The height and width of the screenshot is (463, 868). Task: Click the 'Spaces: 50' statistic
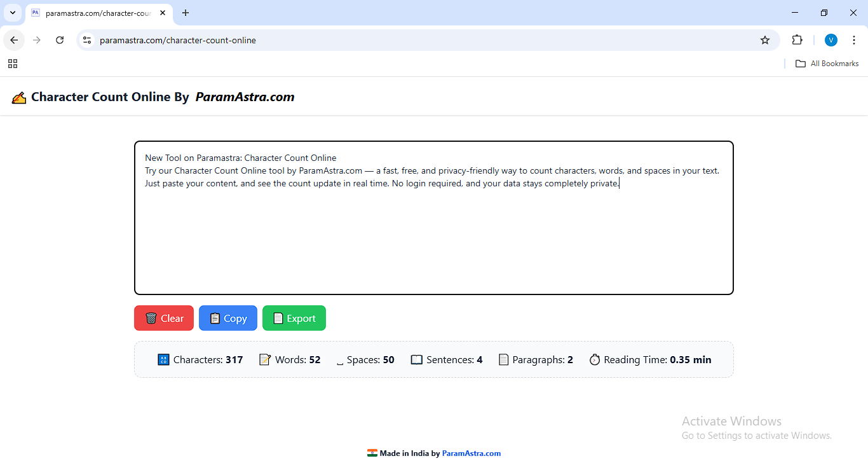pos(365,360)
